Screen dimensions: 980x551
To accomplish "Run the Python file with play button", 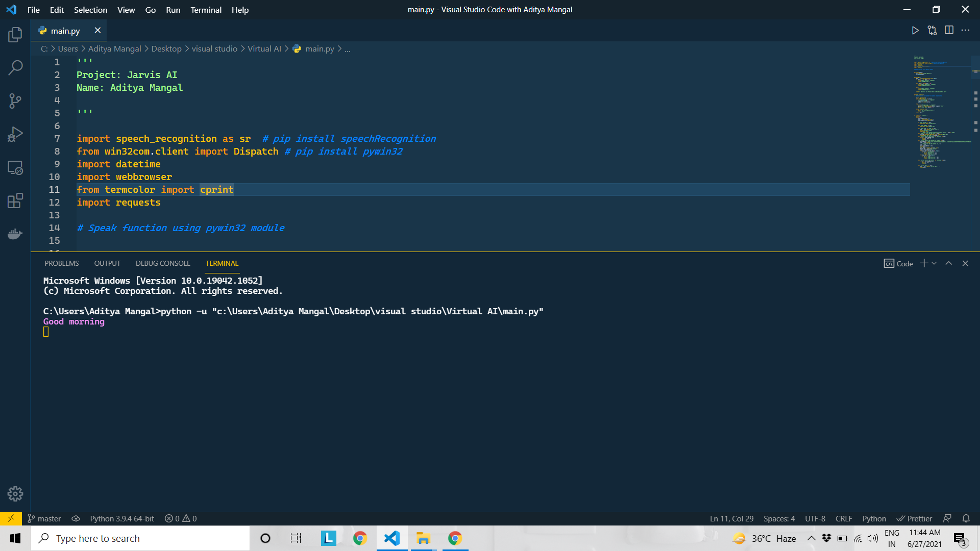I will coord(915,31).
